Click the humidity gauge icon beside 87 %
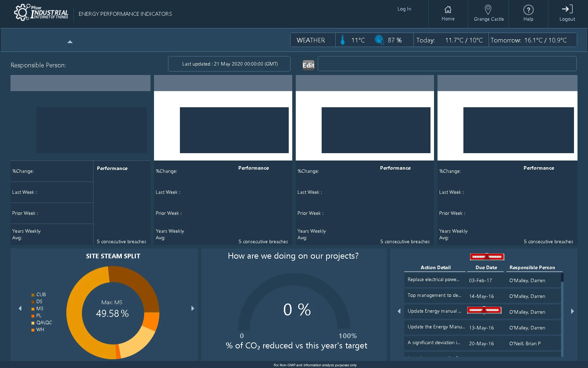Screen dimensions: 588x368 click(x=379, y=40)
